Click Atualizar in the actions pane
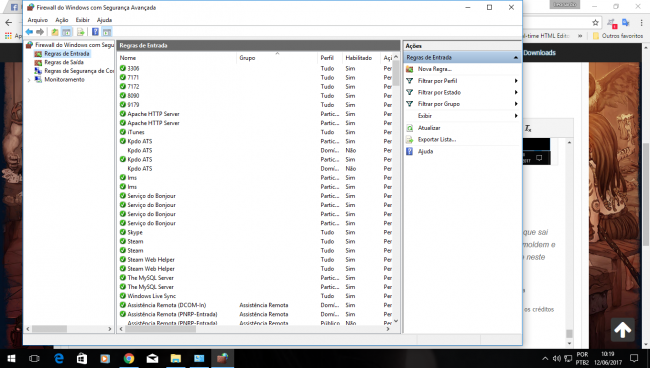This screenshot has width=650, height=368. (x=429, y=128)
